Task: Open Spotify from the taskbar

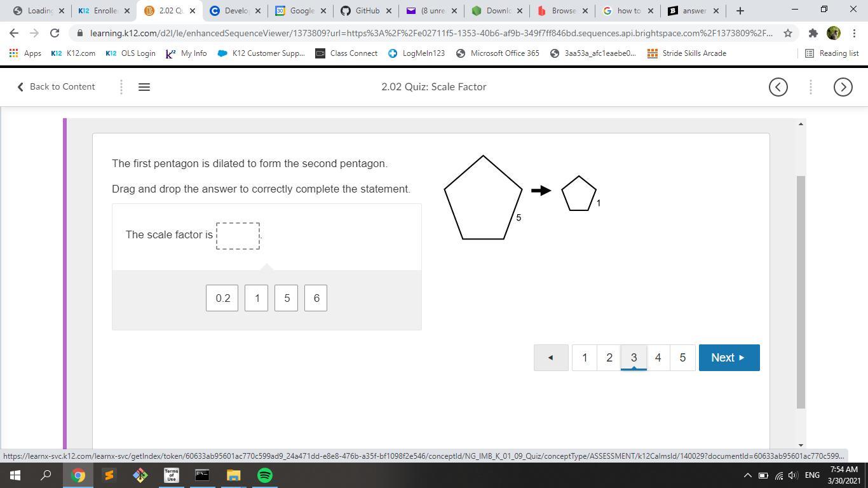Action: 265,475
